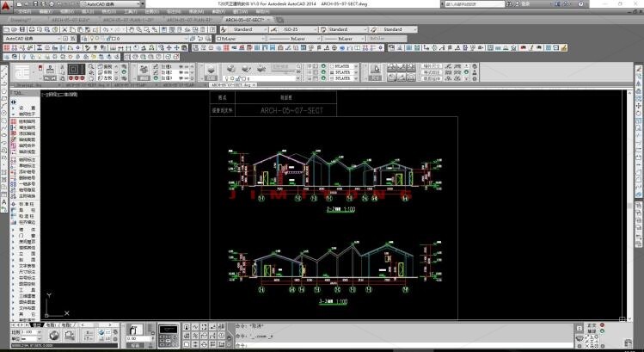Click the Cut scissors icon
This screenshot has width=644, height=352.
pos(64,29)
